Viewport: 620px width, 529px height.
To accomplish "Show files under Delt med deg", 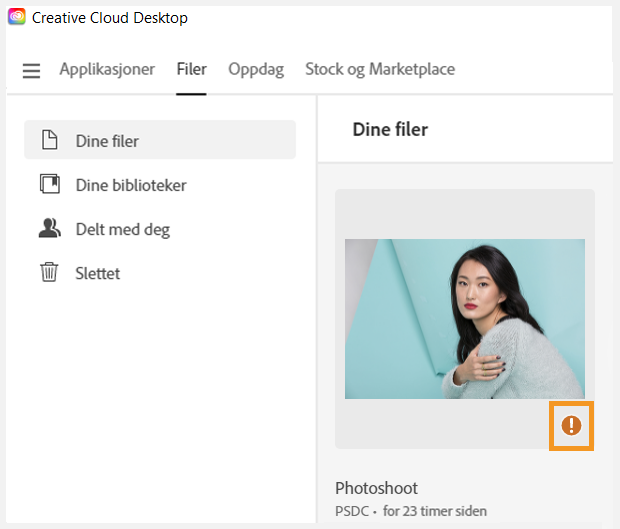I will point(123,229).
